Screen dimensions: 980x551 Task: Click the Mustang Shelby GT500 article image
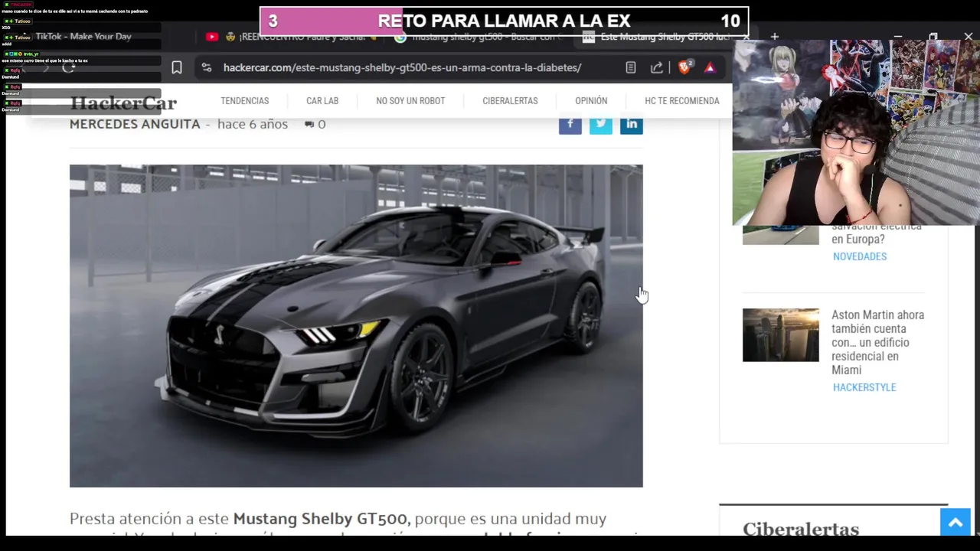pyautogui.click(x=356, y=325)
